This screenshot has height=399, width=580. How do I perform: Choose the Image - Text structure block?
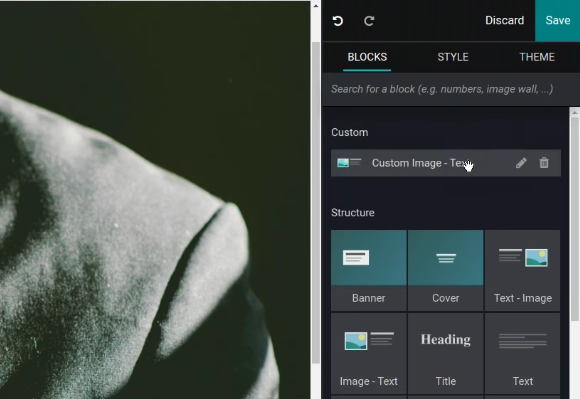(369, 354)
